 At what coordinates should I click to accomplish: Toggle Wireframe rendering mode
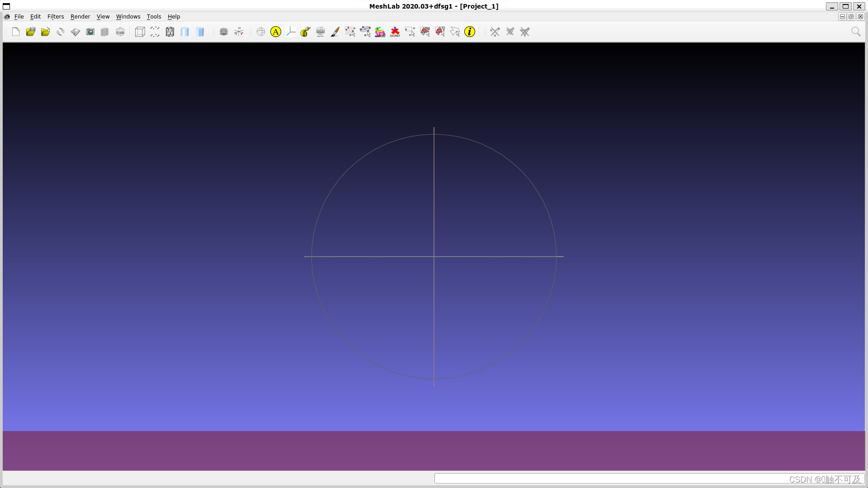pyautogui.click(x=170, y=32)
